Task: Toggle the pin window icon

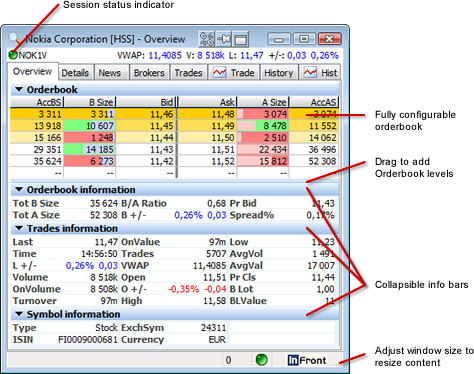Action: pyautogui.click(x=224, y=39)
